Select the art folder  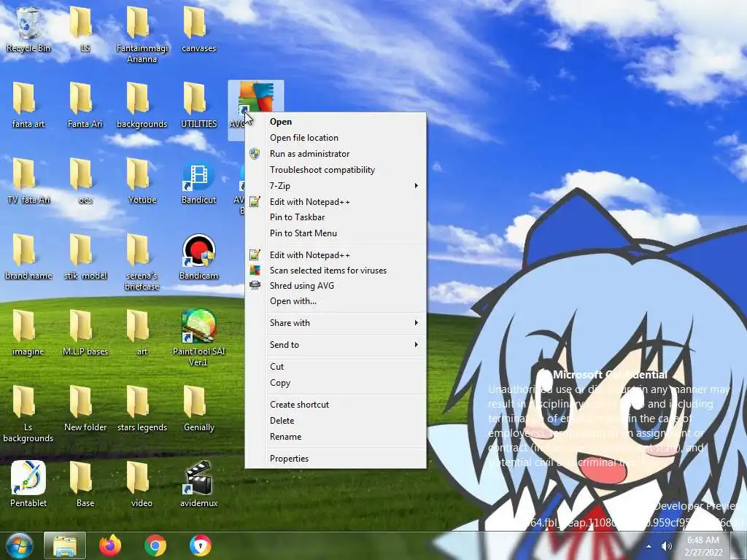tap(142, 332)
